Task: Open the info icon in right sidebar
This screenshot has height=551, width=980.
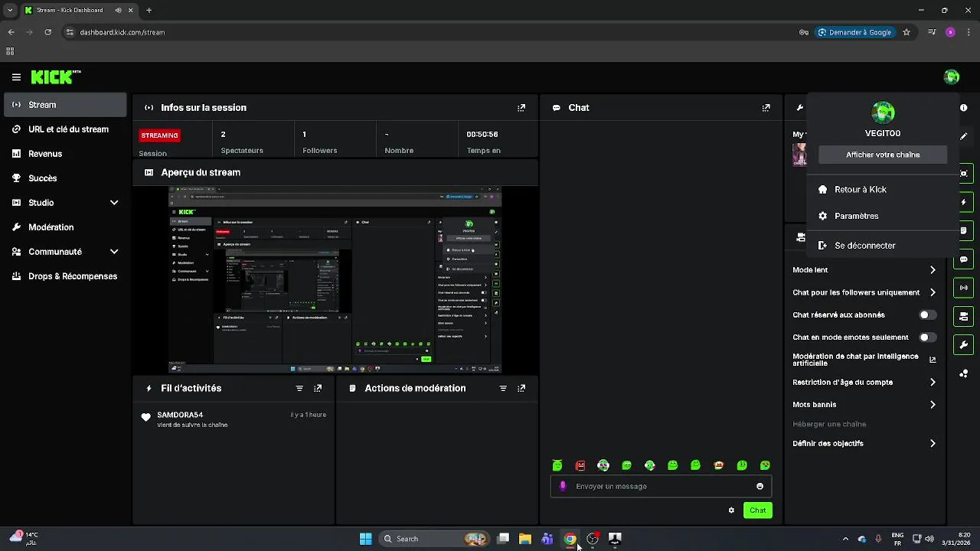Action: 964,108
